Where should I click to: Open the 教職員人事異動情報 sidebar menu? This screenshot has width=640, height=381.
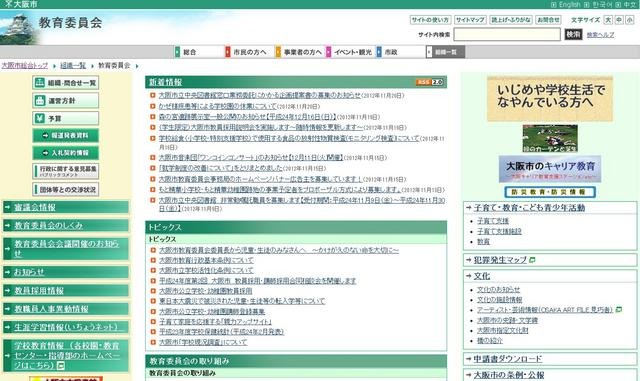(66, 309)
